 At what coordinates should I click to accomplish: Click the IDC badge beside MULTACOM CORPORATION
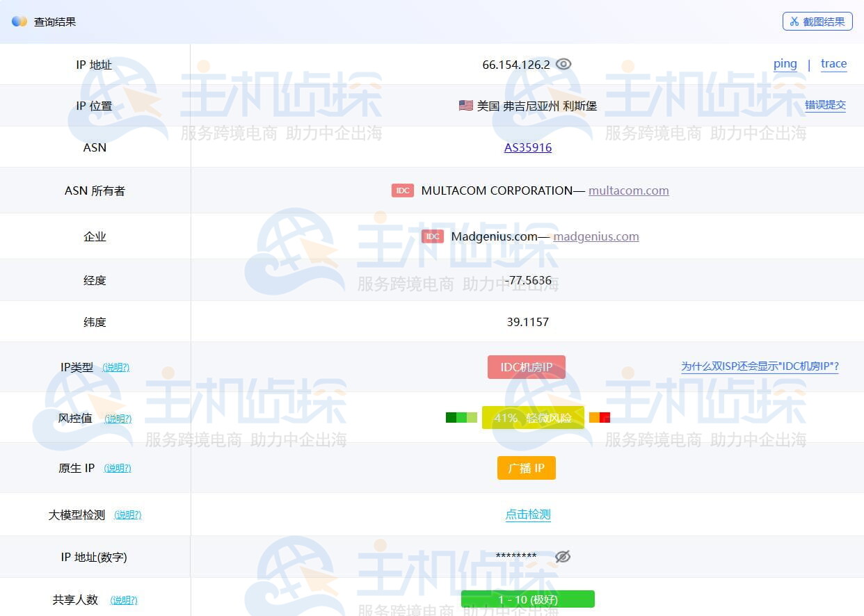pyautogui.click(x=403, y=191)
